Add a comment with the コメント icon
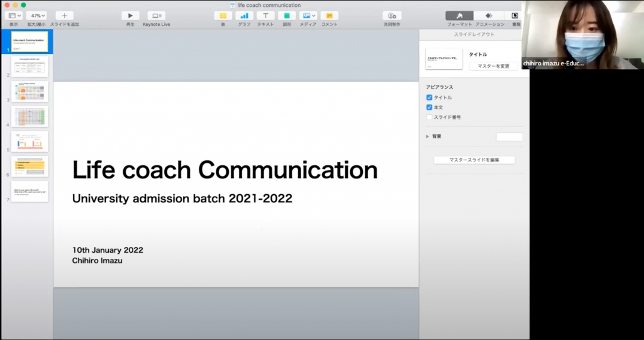Image resolution: width=644 pixels, height=340 pixels. pos(329,16)
